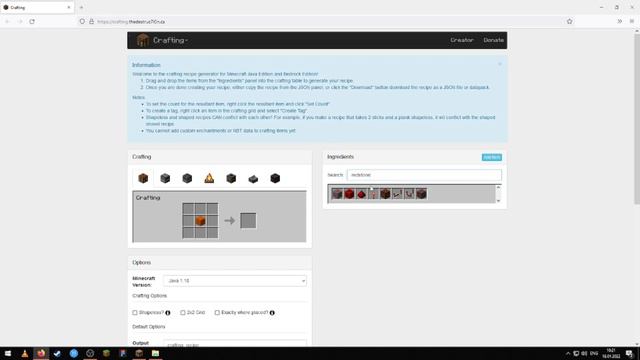Select the campfire recipe tab
Image resolution: width=640 pixels, height=360 pixels.
pyautogui.click(x=209, y=178)
